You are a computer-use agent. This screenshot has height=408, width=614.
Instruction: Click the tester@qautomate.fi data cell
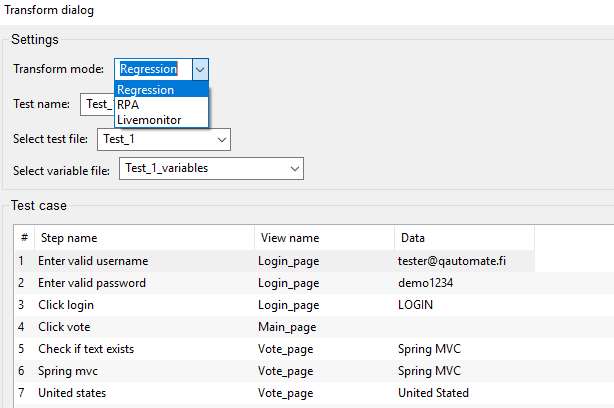click(x=454, y=261)
